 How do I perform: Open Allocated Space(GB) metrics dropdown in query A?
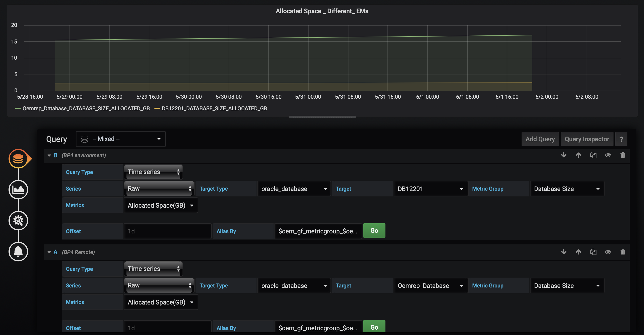click(x=161, y=302)
